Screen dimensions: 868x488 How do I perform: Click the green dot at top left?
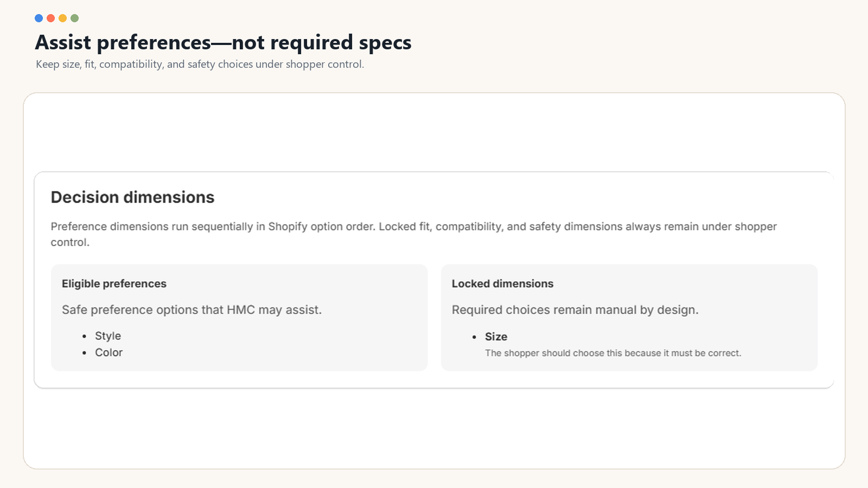[x=75, y=18]
